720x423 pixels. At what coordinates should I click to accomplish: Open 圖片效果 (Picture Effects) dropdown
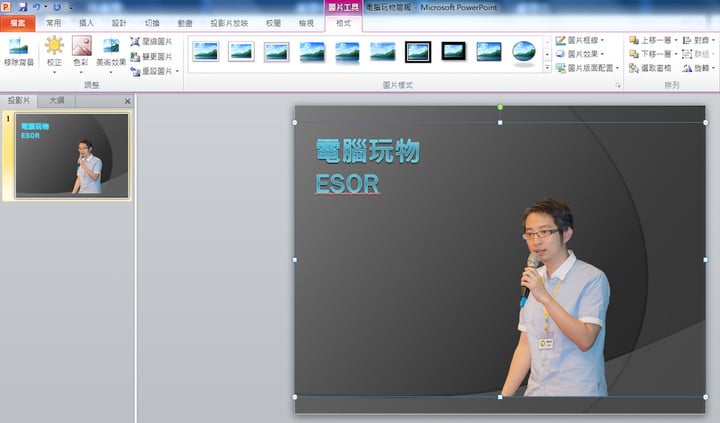point(579,54)
